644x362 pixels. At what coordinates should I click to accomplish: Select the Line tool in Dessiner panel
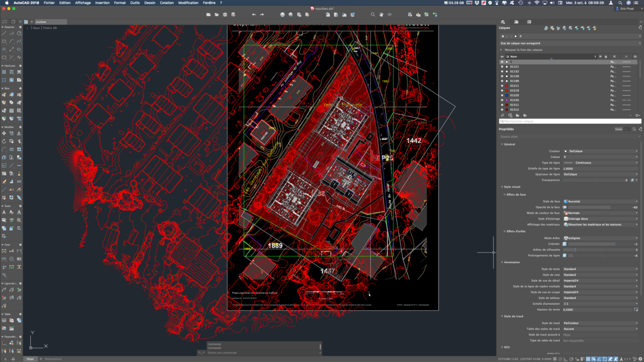(4, 33)
